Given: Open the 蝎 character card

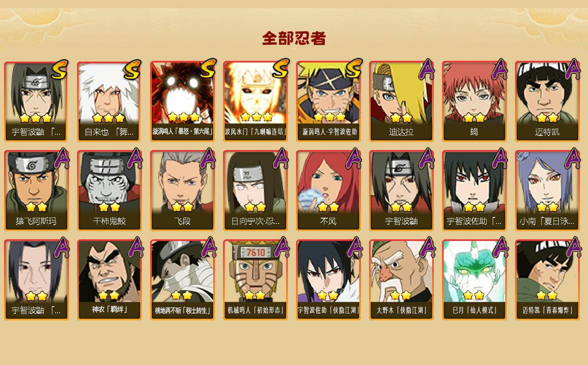Looking at the screenshot, I should [474, 101].
